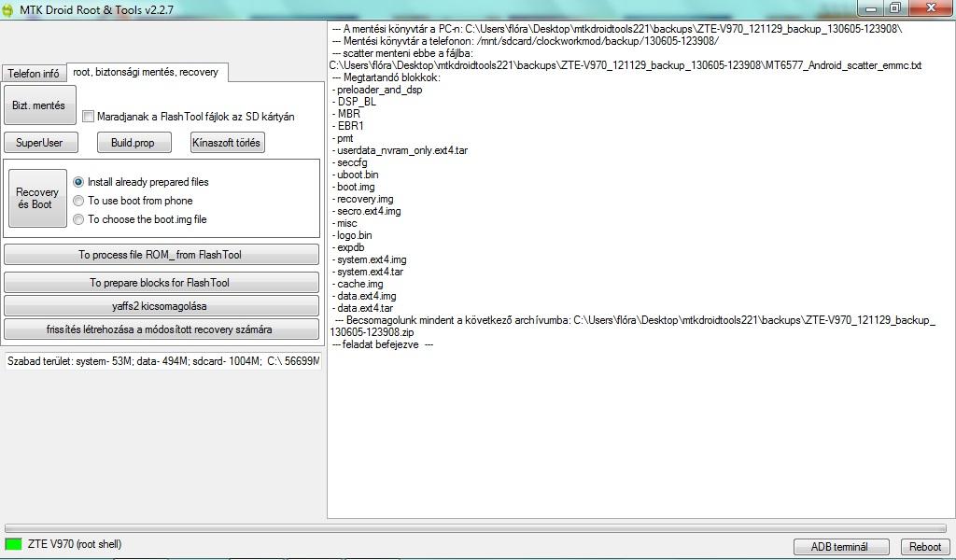Click the seccfg log entry
Screen dimensions: 956x560
(350, 162)
